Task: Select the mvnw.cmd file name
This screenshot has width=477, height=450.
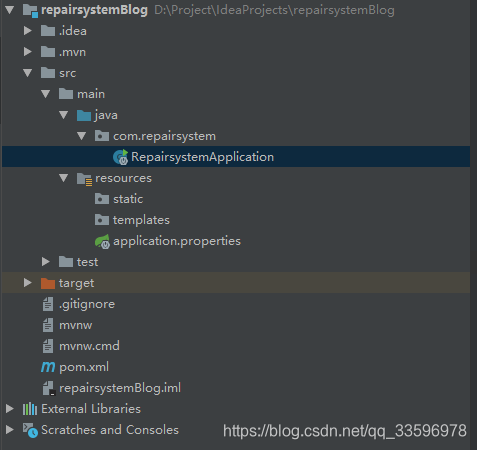Action: (x=89, y=346)
